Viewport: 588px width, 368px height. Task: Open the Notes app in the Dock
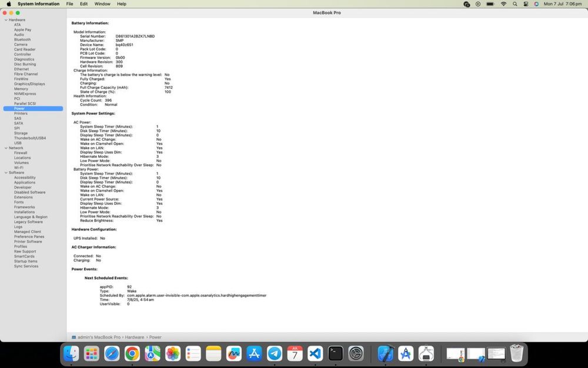pyautogui.click(x=213, y=353)
